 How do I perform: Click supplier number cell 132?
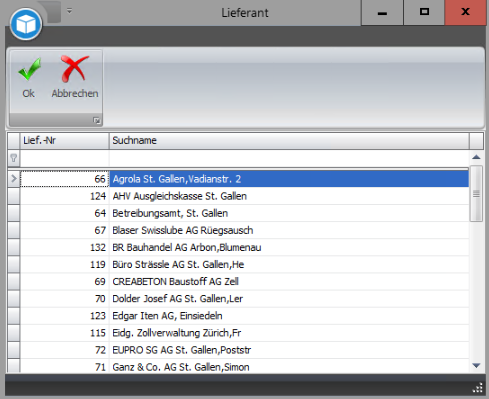[x=64, y=247]
